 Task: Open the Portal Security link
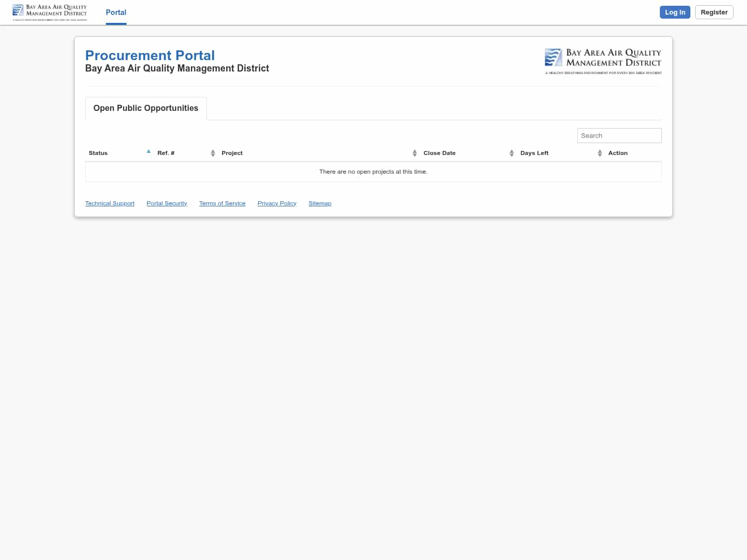167,203
